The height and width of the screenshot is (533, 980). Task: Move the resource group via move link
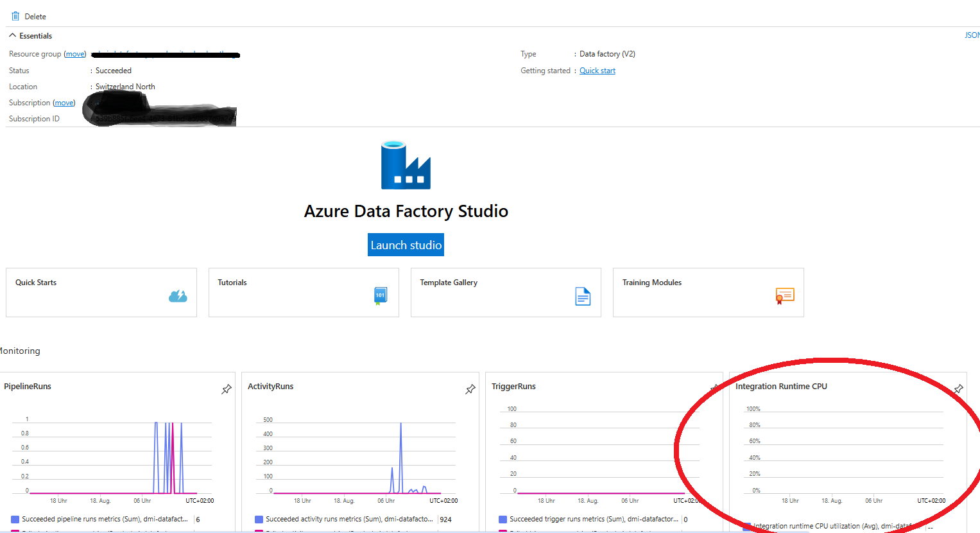pyautogui.click(x=75, y=54)
